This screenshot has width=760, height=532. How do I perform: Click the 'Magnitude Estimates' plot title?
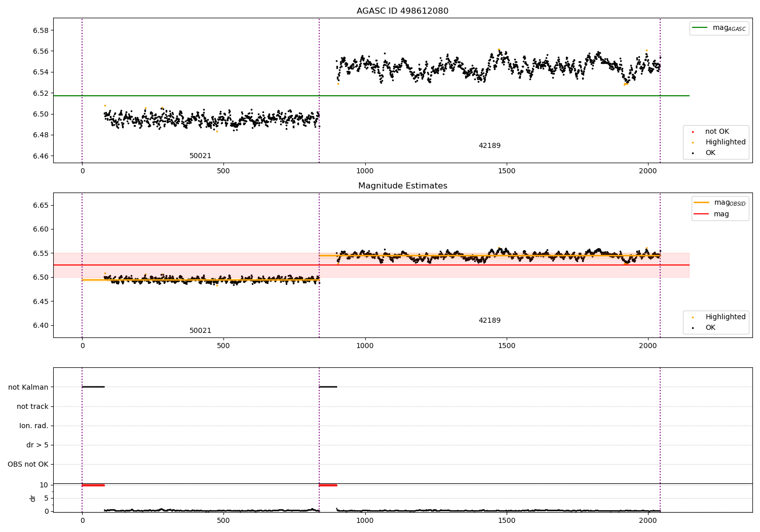(x=402, y=186)
